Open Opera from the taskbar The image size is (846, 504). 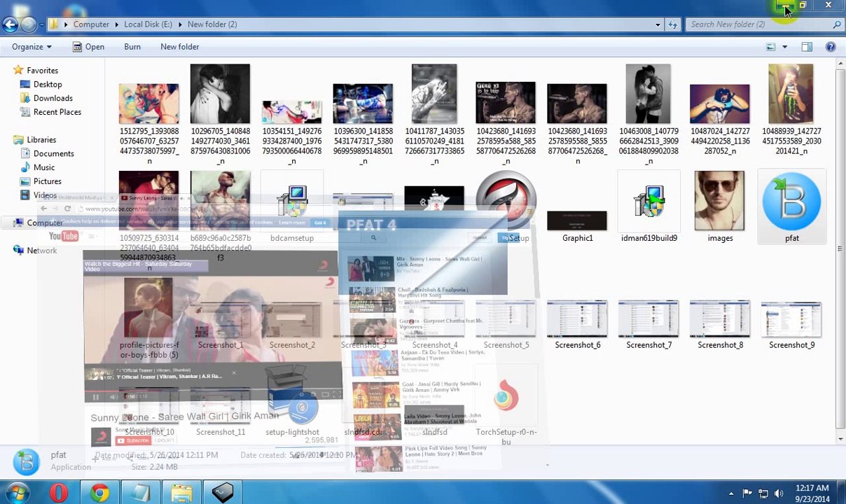(x=59, y=493)
